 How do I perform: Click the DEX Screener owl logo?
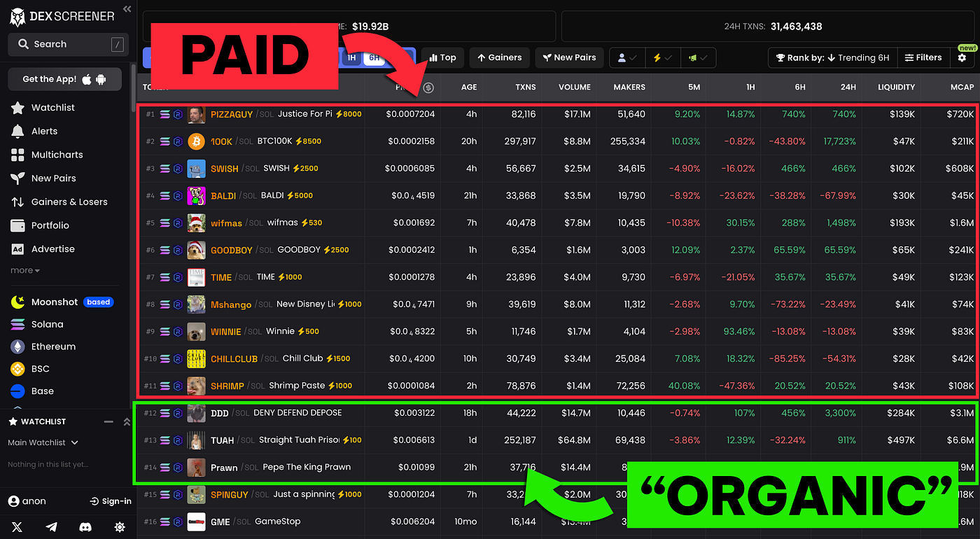coord(17,16)
